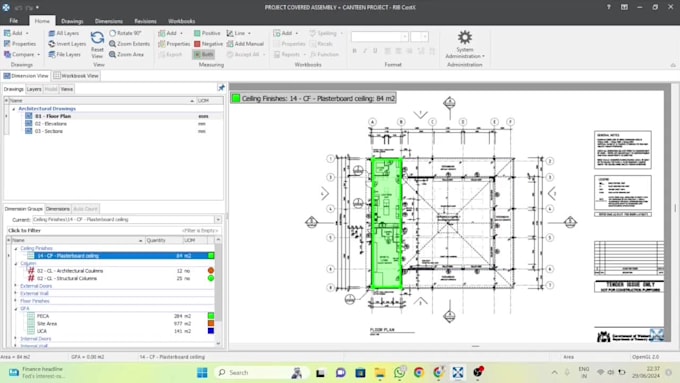Screen dimensions: 680x383
Task: Enable Positive measuring mode
Action: click(x=207, y=33)
